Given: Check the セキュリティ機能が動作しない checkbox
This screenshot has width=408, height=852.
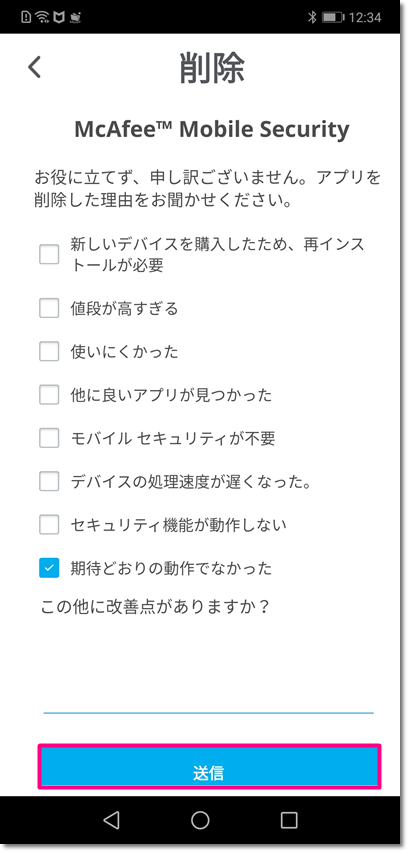Looking at the screenshot, I should [49, 524].
